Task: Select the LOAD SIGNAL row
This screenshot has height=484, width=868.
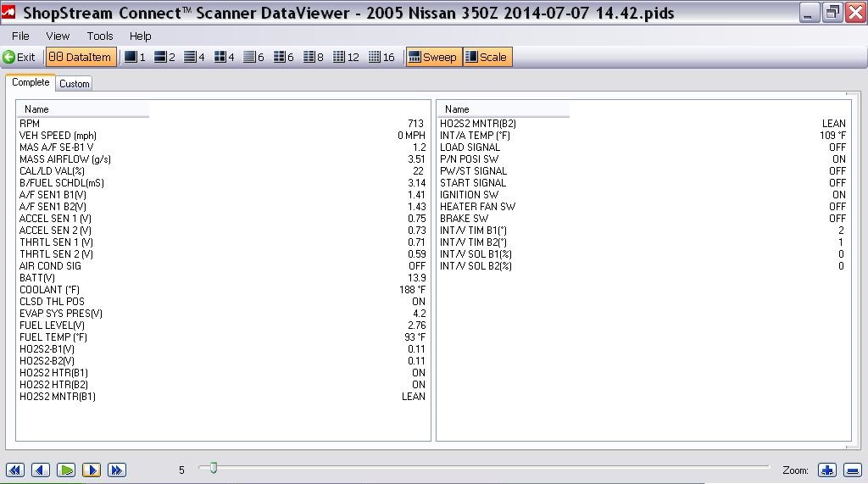Action: click(643, 147)
